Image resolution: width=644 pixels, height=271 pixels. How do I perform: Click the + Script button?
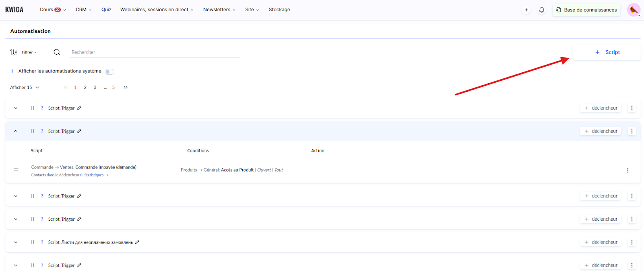click(607, 52)
